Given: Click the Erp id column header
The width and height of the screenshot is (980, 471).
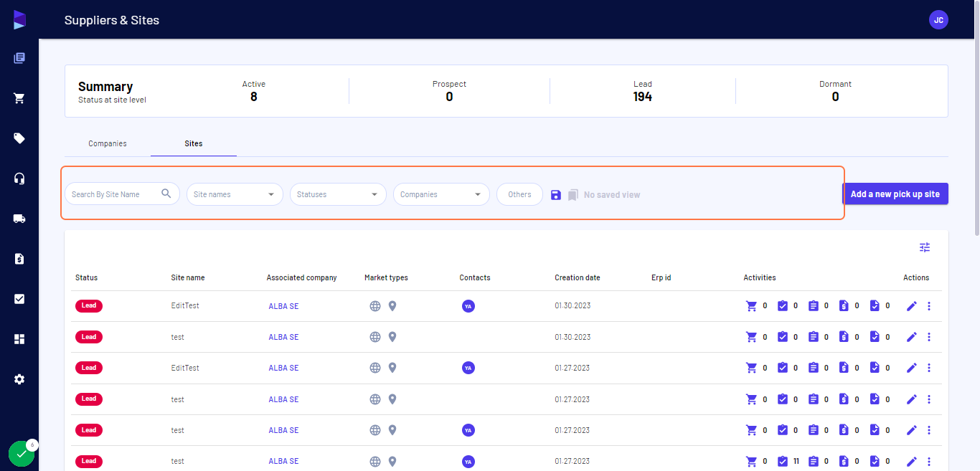Looking at the screenshot, I should tap(661, 277).
